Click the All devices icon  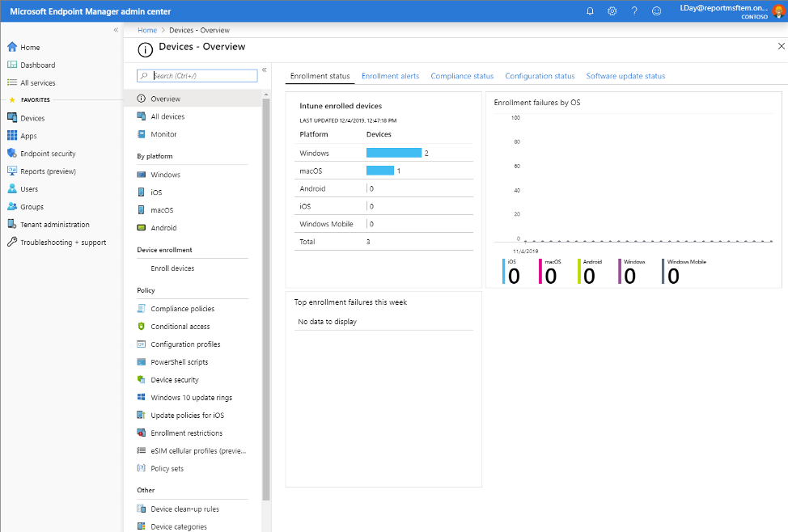tap(142, 116)
